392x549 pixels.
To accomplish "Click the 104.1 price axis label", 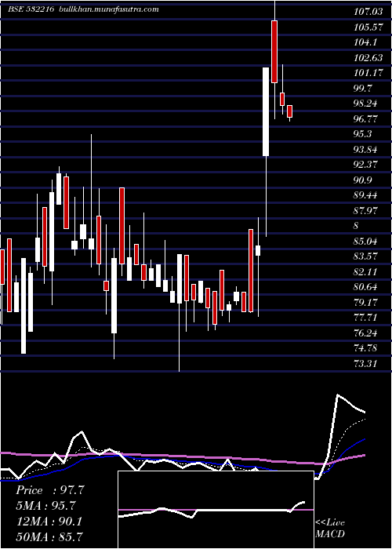I will 365,42.
